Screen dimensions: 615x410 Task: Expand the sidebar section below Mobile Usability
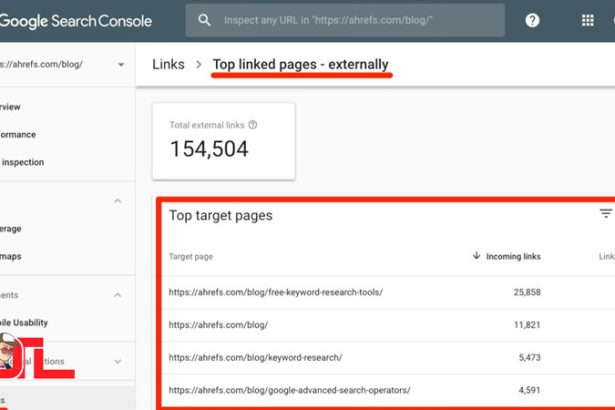coord(117,361)
